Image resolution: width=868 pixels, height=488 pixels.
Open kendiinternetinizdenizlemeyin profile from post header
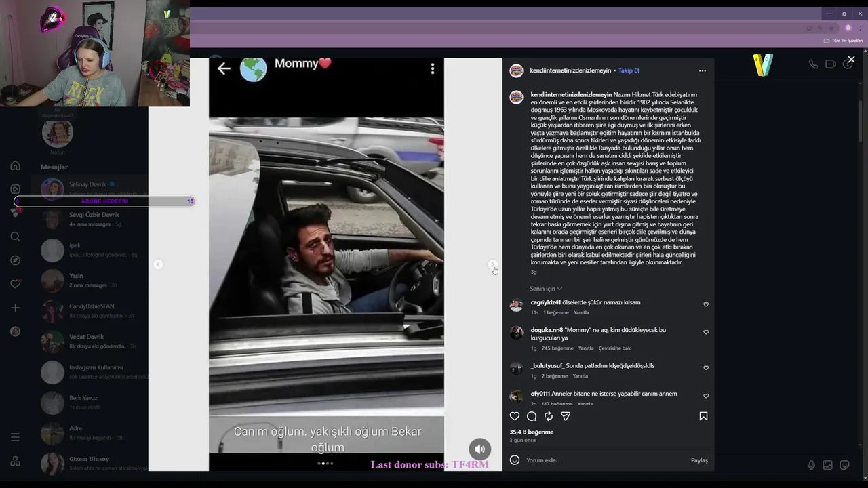point(570,70)
